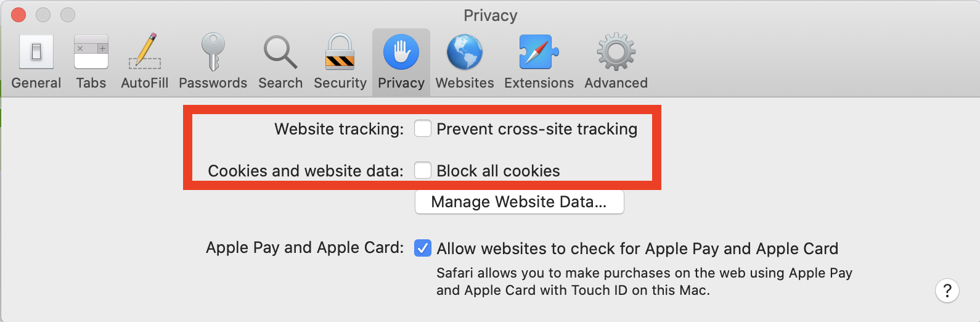Click the Websites tab label text
The width and height of the screenshot is (980, 322).
click(465, 83)
